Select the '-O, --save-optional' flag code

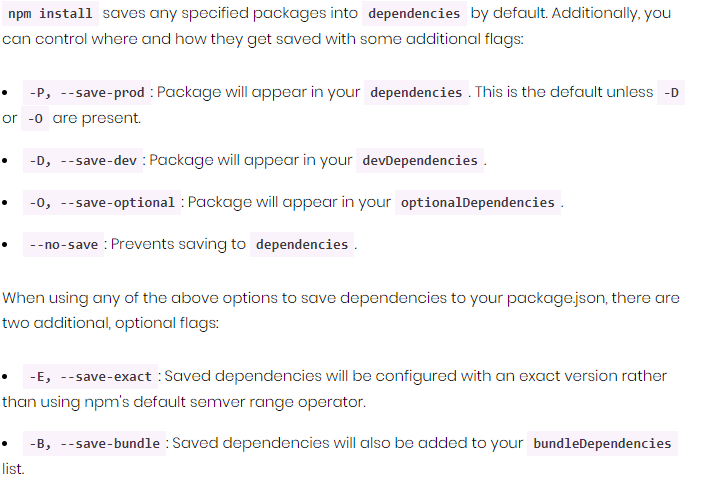pos(102,203)
